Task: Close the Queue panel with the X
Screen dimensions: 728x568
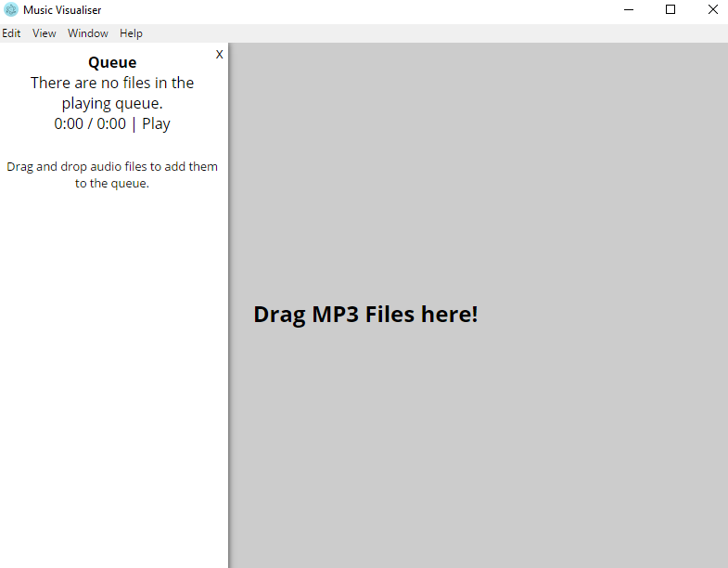Action: coord(219,55)
